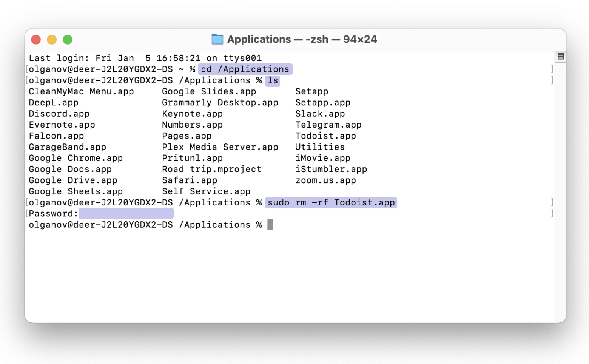This screenshot has height=364, width=589.
Task: Click the blue Applications folder icon in title bar
Action: [218, 39]
